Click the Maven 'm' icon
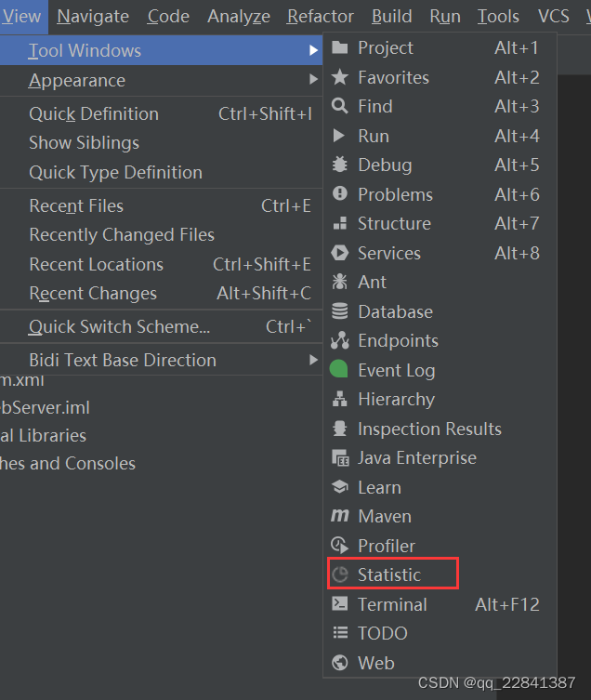Viewport: 591px width, 700px height. 340,516
